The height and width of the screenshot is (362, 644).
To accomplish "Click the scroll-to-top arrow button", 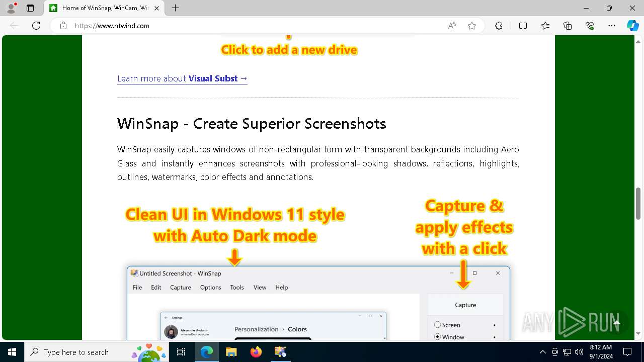I will click(616, 323).
